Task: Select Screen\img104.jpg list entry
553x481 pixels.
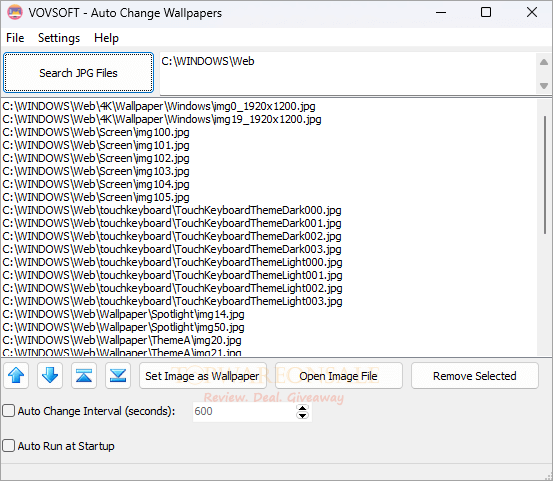Action: click(96, 184)
